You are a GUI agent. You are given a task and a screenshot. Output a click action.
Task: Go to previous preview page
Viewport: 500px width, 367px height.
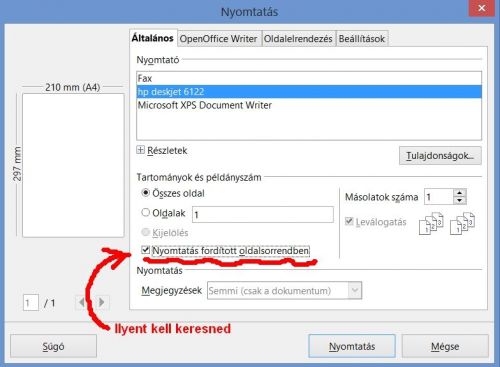81,303
